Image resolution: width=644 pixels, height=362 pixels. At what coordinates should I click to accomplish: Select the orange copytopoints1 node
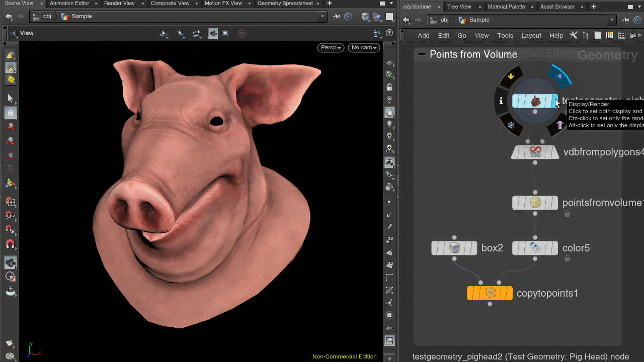click(x=490, y=293)
